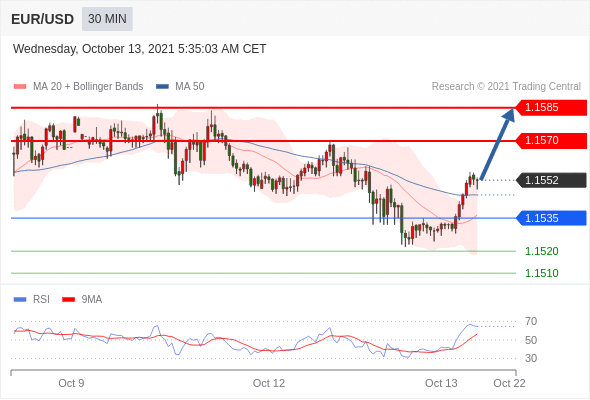
Task: Click the Research © 2021 Trading Central credit
Action: pyautogui.click(x=506, y=87)
